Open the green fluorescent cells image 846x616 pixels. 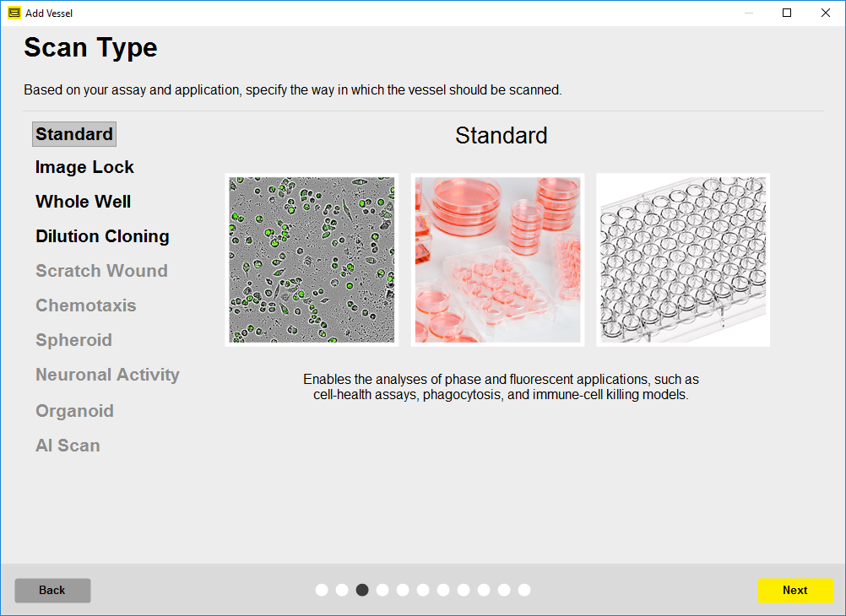(312, 260)
